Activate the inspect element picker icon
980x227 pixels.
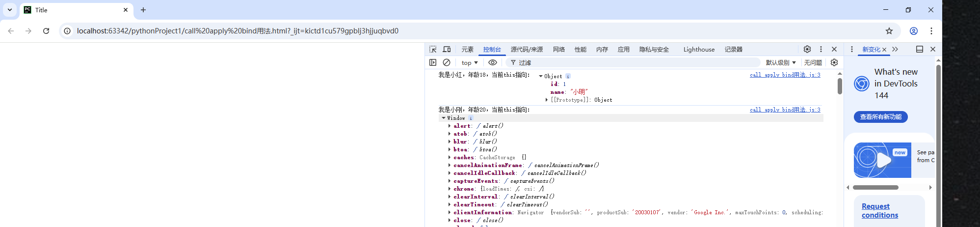point(433,49)
